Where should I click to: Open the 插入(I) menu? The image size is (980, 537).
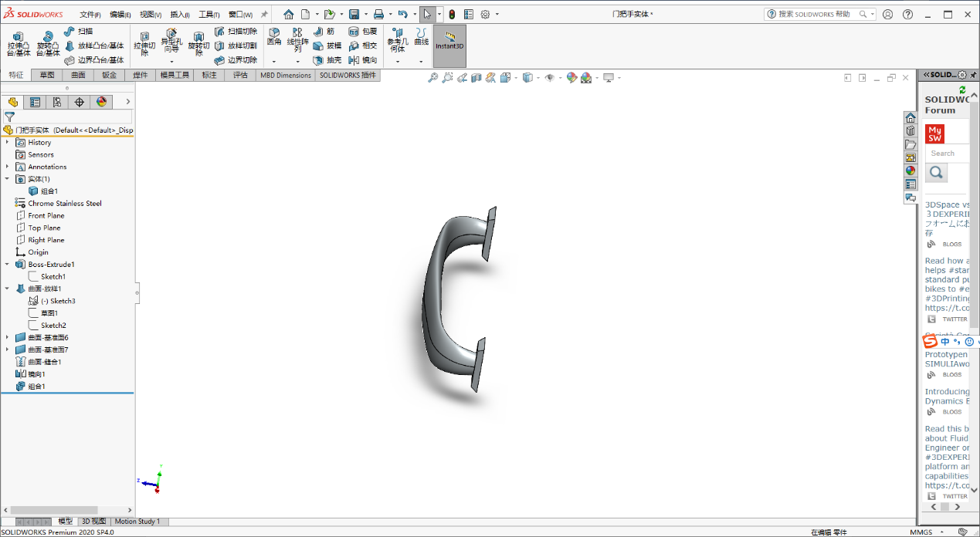[x=180, y=14]
